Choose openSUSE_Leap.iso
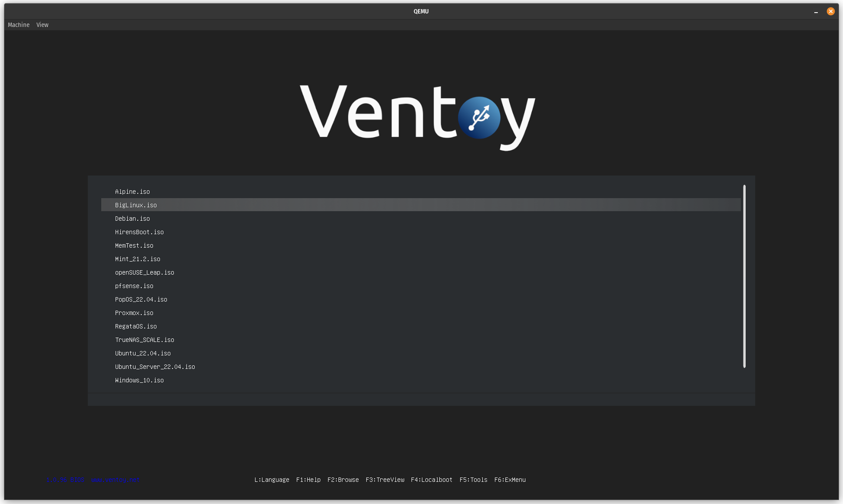 421,272
